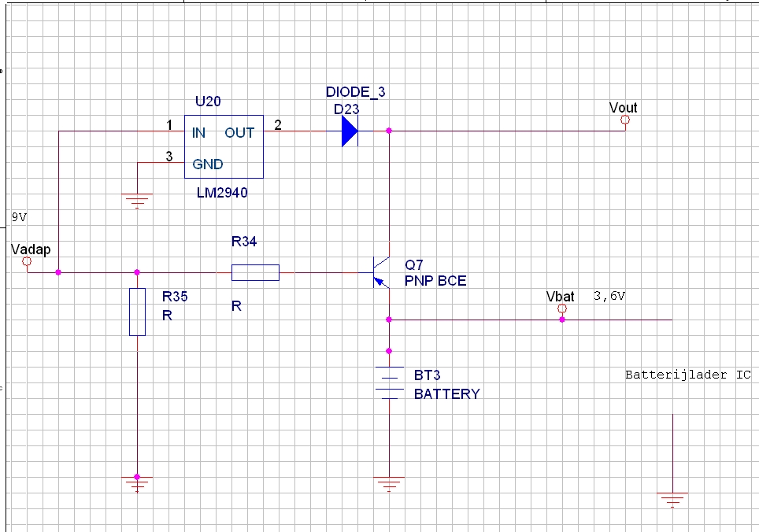Click the R34 resistor body

coord(254,272)
